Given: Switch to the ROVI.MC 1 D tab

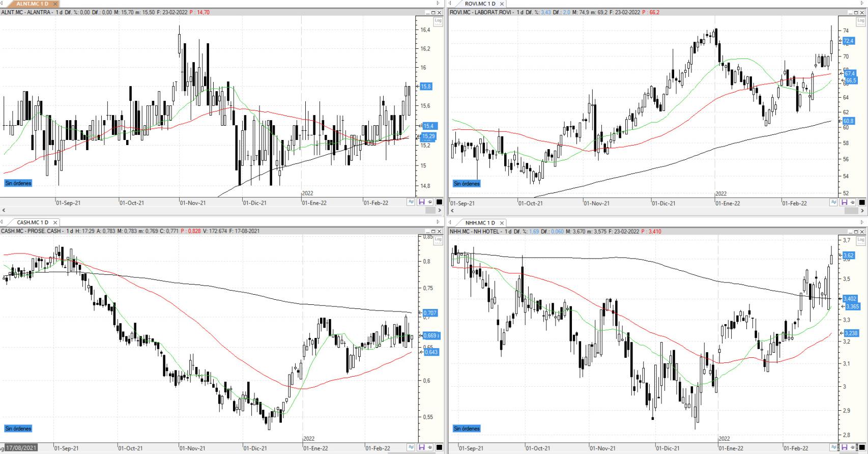Looking at the screenshot, I should pos(480,4).
